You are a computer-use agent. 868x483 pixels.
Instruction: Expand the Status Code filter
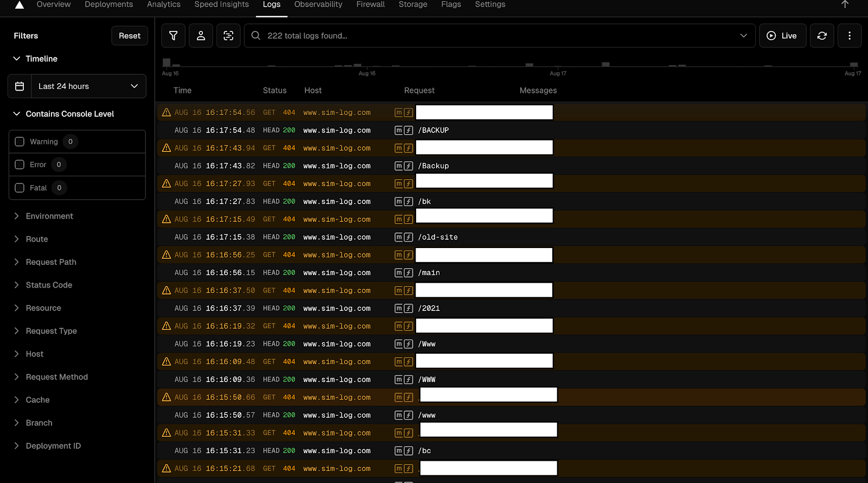(43, 285)
